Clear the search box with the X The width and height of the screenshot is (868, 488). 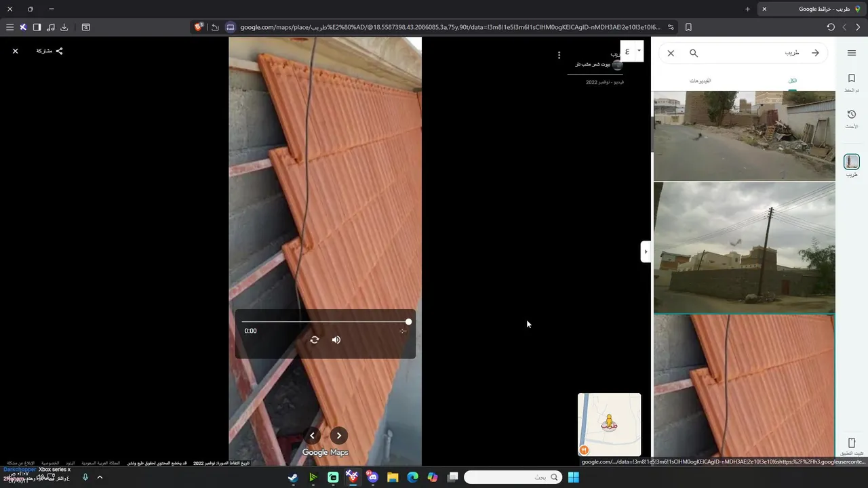point(671,53)
